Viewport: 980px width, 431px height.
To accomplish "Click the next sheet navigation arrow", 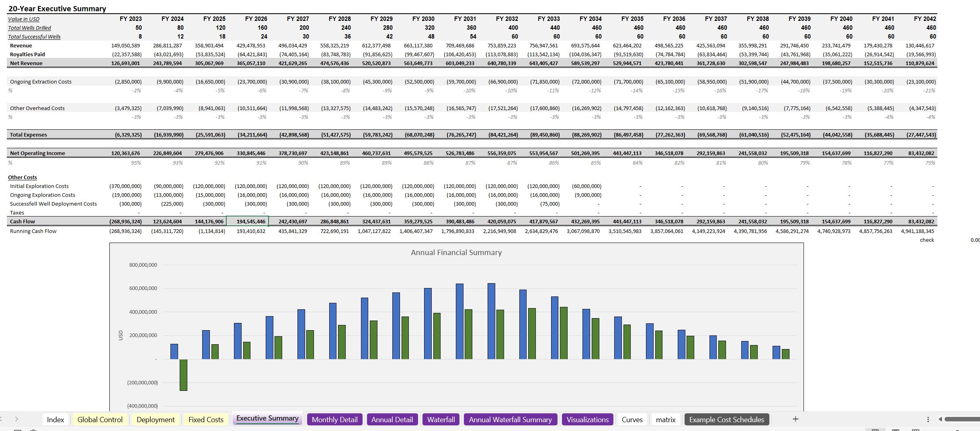I will click(x=17, y=419).
